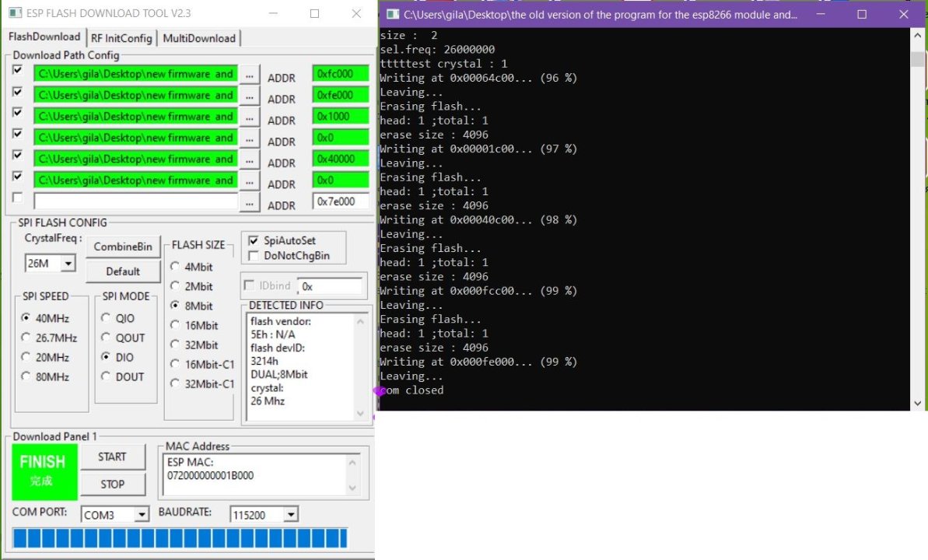Screen dimensions: 928x560
Task: Open file browser for the 0xfe000 row
Action: pyautogui.click(x=250, y=96)
